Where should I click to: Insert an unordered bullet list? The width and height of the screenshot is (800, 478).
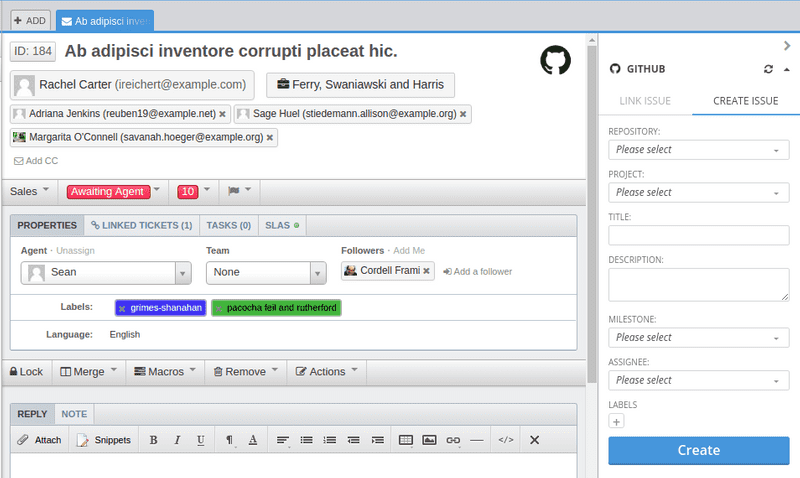306,440
